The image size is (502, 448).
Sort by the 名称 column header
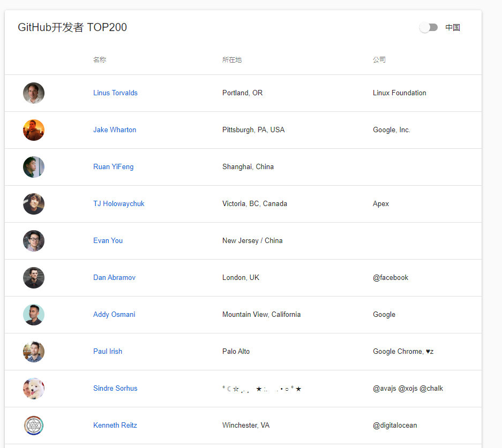tap(99, 59)
